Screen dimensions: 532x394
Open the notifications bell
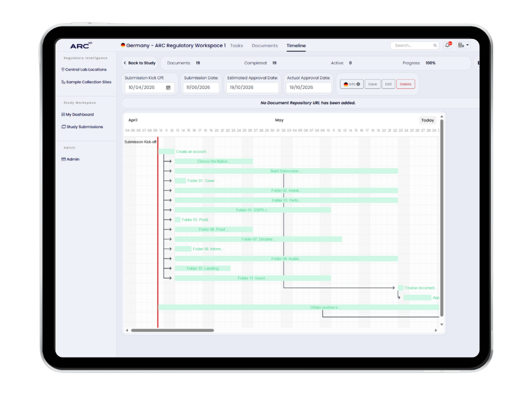coord(448,45)
